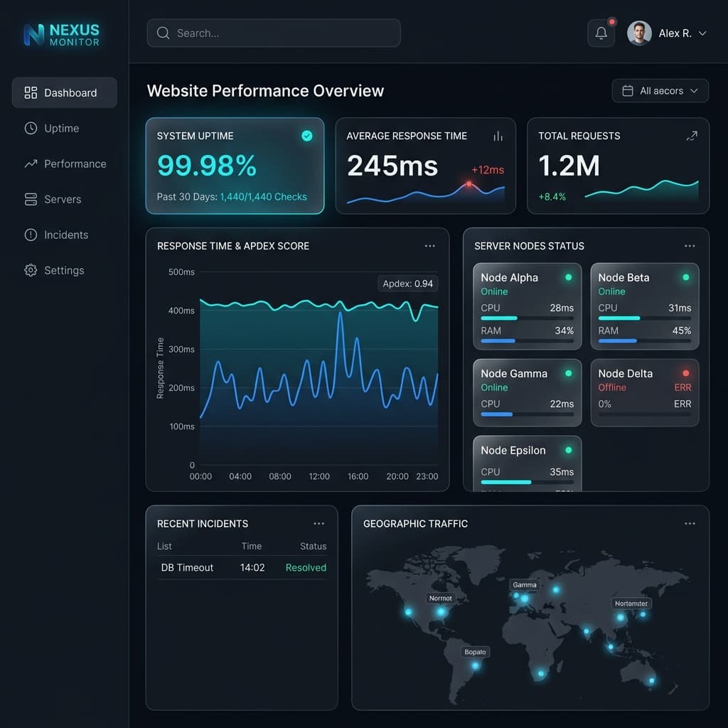Select the Node Gamma server card
This screenshot has width=728, height=728.
[527, 392]
